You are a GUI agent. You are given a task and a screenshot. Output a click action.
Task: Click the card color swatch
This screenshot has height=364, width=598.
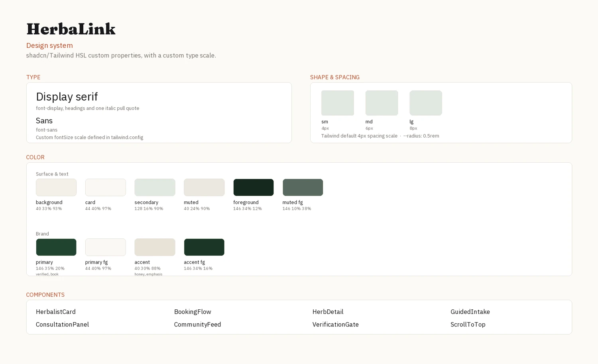[105, 187]
